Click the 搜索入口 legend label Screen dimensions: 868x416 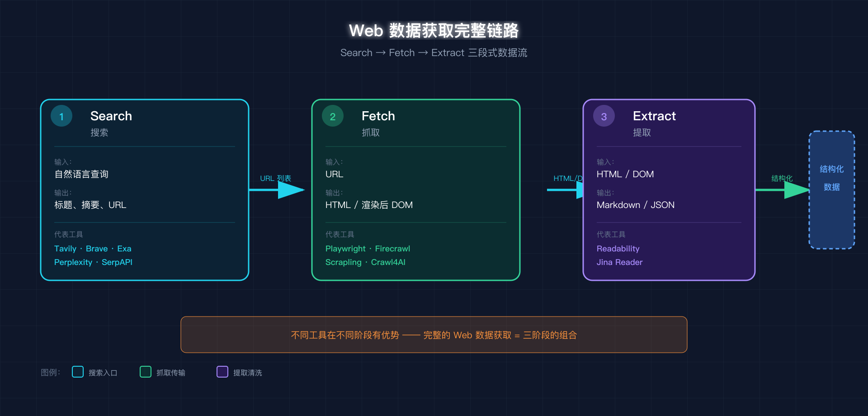[x=103, y=373]
